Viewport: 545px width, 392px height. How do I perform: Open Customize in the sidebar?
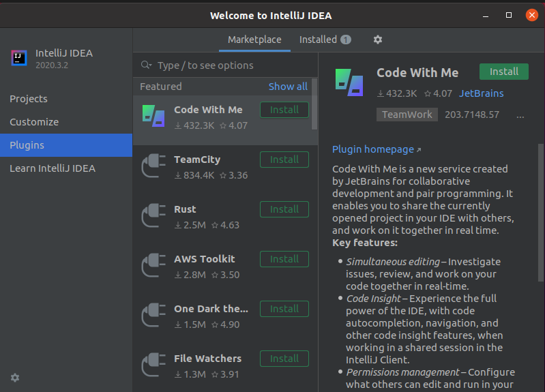coord(66,122)
